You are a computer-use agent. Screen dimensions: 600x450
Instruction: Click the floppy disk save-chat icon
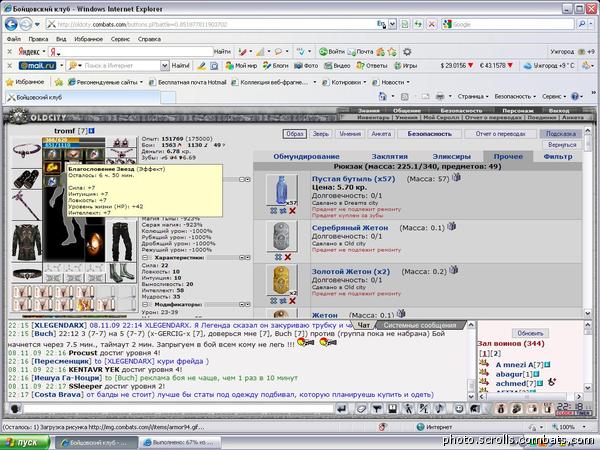coord(392,409)
